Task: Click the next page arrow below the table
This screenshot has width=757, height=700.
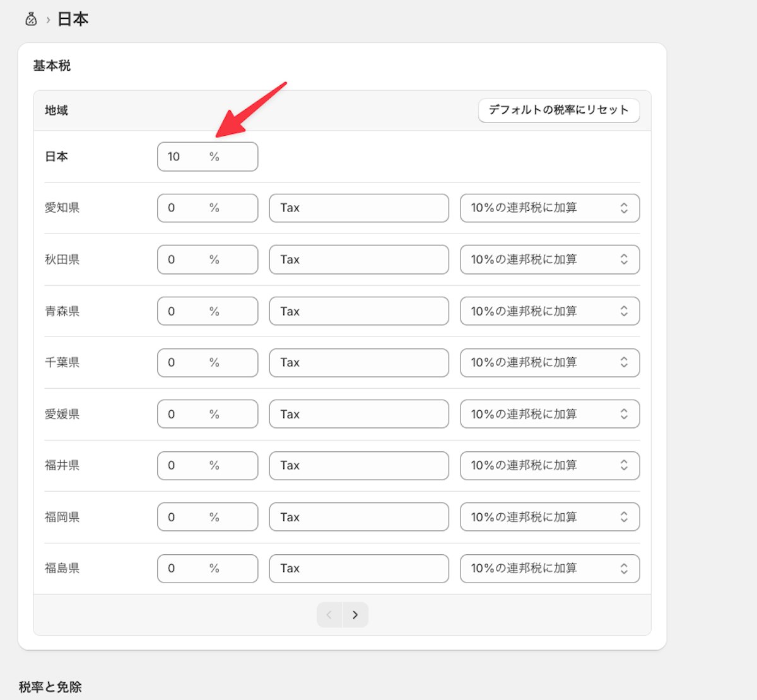Action: pyautogui.click(x=355, y=614)
